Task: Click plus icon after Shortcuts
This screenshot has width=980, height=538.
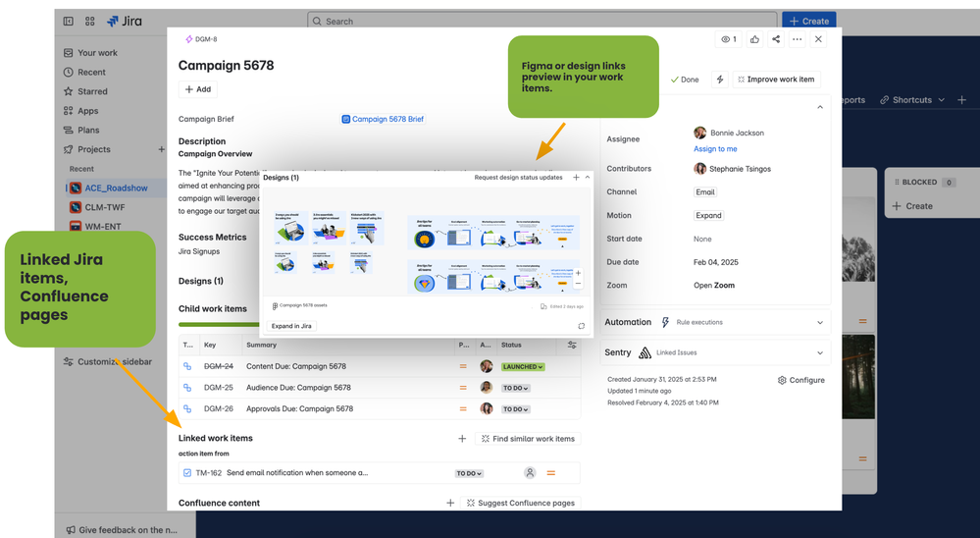Action: click(x=962, y=100)
